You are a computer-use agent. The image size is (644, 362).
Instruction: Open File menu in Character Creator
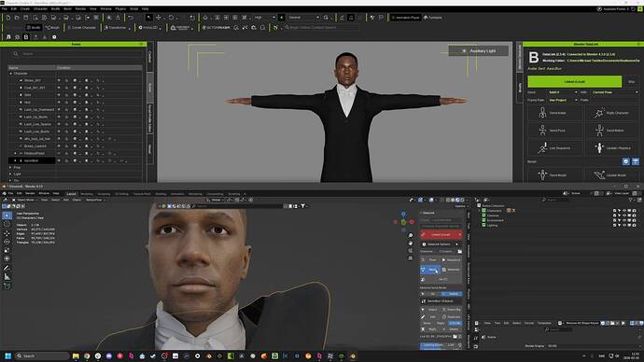tap(5, 8)
